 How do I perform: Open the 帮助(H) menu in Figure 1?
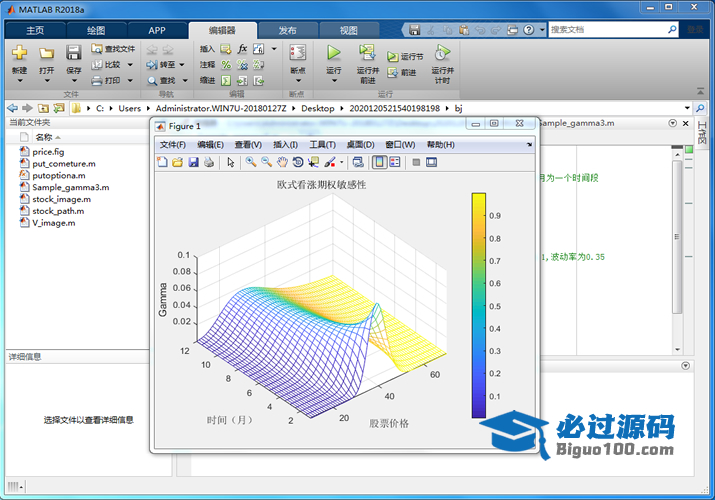tap(440, 145)
